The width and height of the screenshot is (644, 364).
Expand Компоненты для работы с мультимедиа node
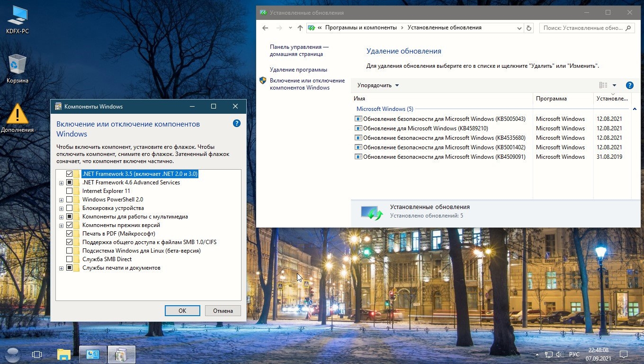click(x=61, y=217)
